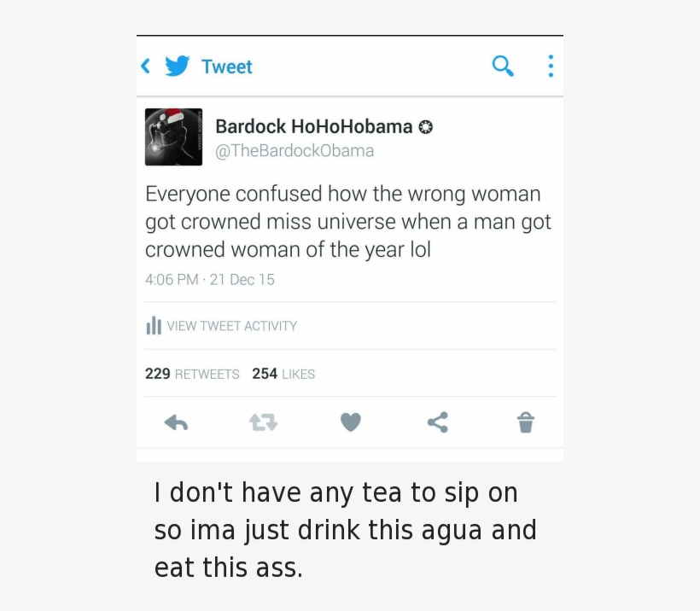Tap the Tweet header title

[x=226, y=67]
